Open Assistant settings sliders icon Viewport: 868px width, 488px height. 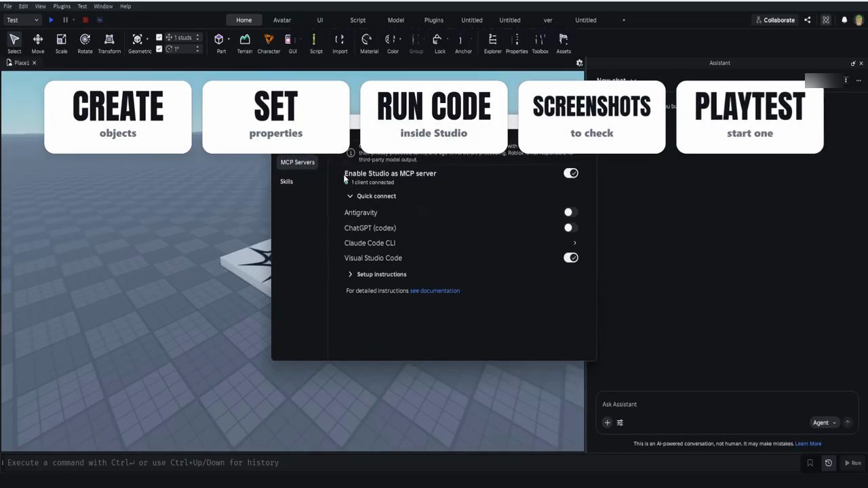click(x=620, y=422)
